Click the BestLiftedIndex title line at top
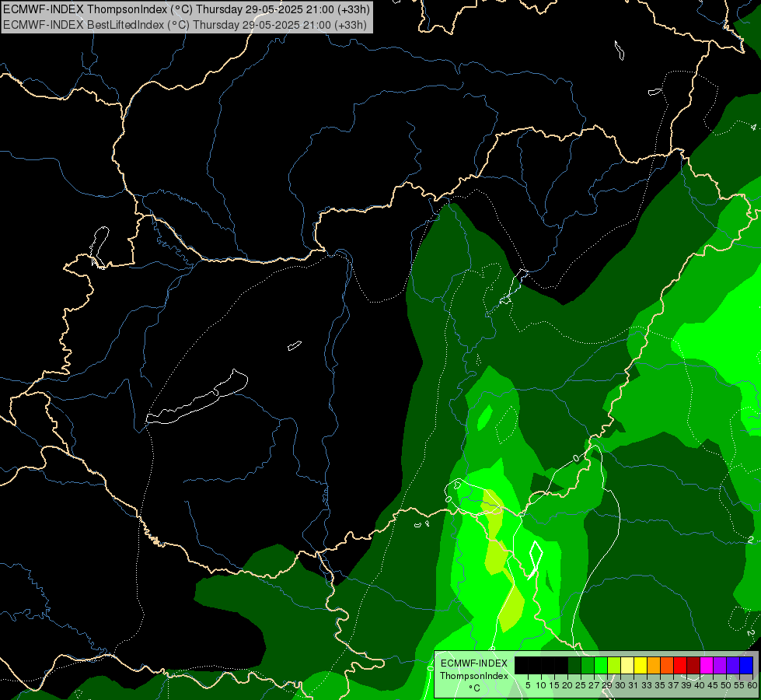The height and width of the screenshot is (700, 761). (185, 25)
